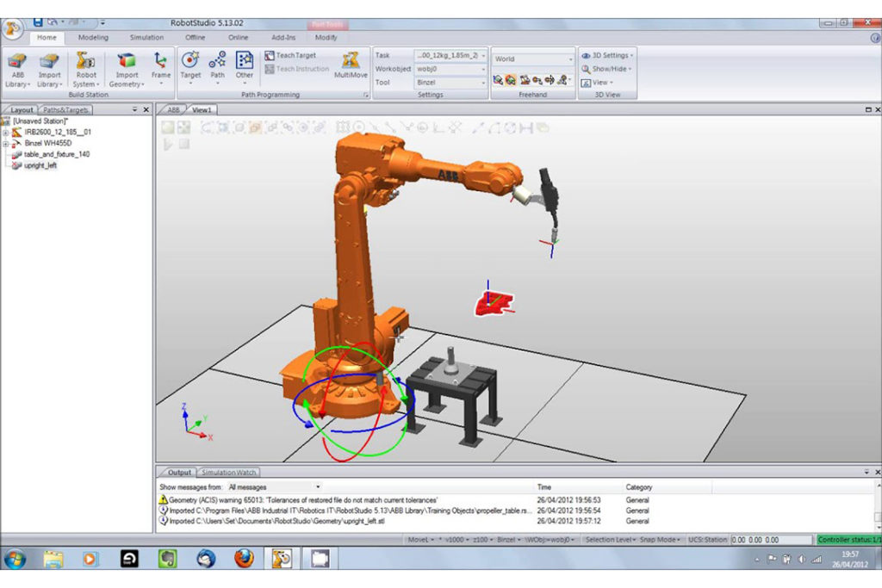Open the ribbon help icon

875,38
